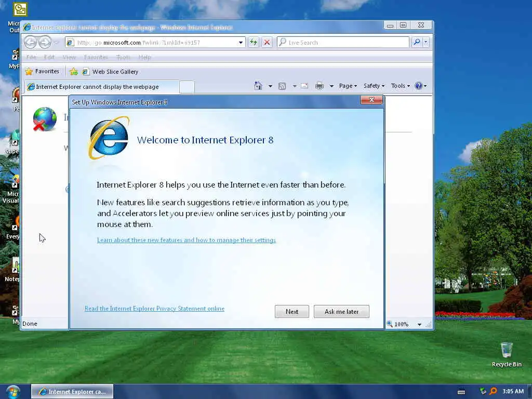Open the Tools dropdown in the command bar
The image size is (532, 399).
coord(401,86)
